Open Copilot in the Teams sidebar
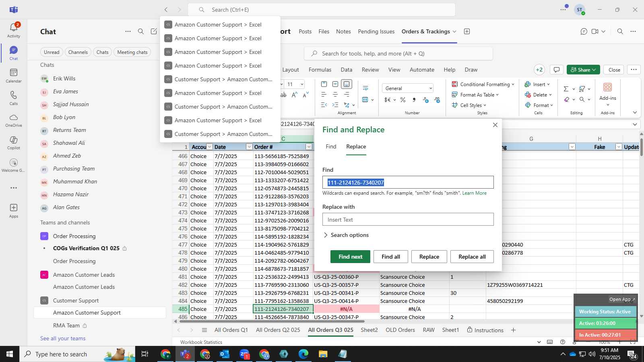This screenshot has width=644, height=362. click(14, 143)
